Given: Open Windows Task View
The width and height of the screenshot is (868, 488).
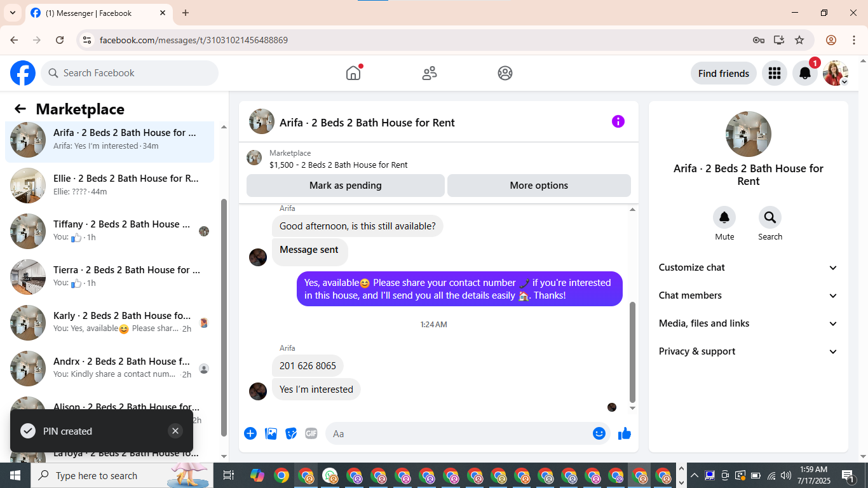Looking at the screenshot, I should click(x=229, y=475).
